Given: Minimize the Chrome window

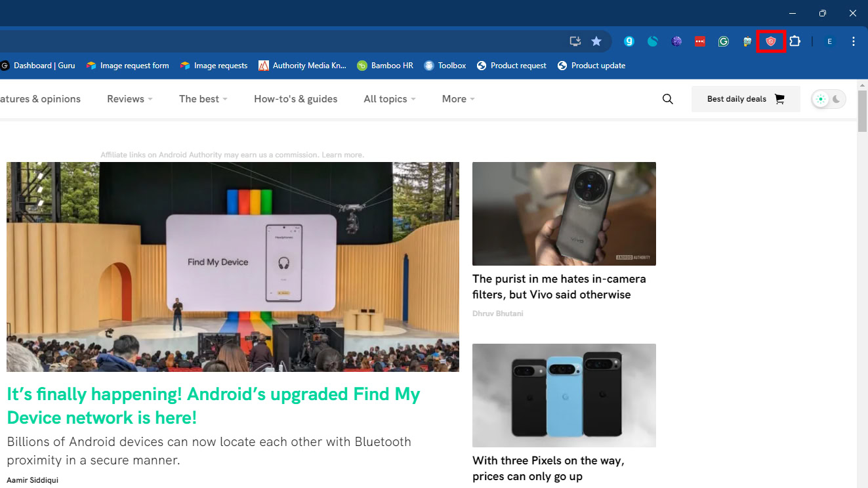Looking at the screenshot, I should pos(793,13).
